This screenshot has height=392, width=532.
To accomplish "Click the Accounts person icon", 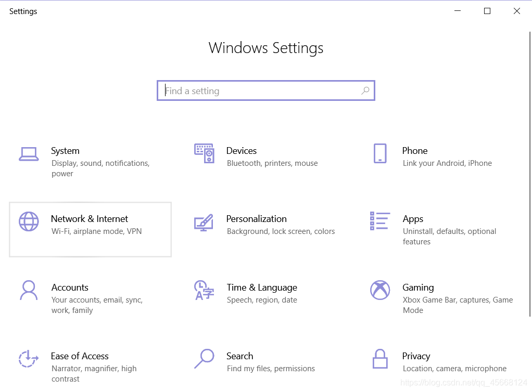I will (29, 290).
